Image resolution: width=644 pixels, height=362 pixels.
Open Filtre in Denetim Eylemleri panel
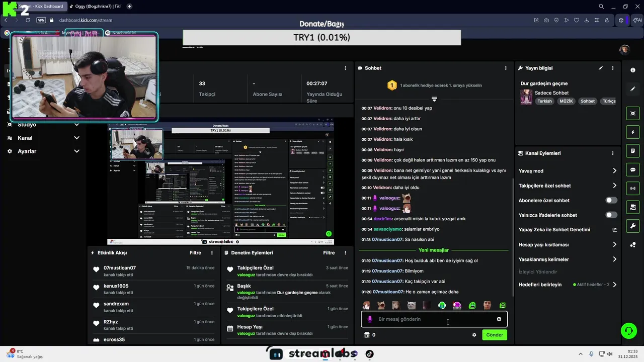pyautogui.click(x=329, y=253)
